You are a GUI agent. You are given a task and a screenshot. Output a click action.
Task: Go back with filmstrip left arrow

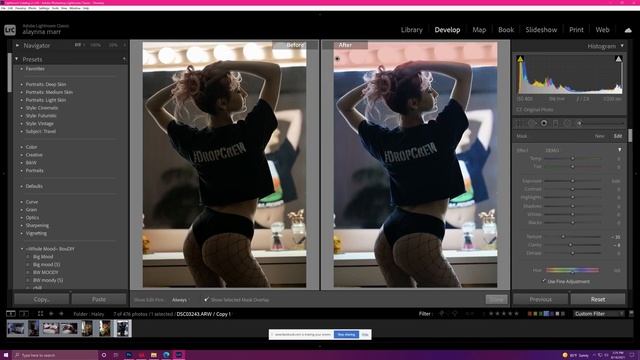pos(51,313)
